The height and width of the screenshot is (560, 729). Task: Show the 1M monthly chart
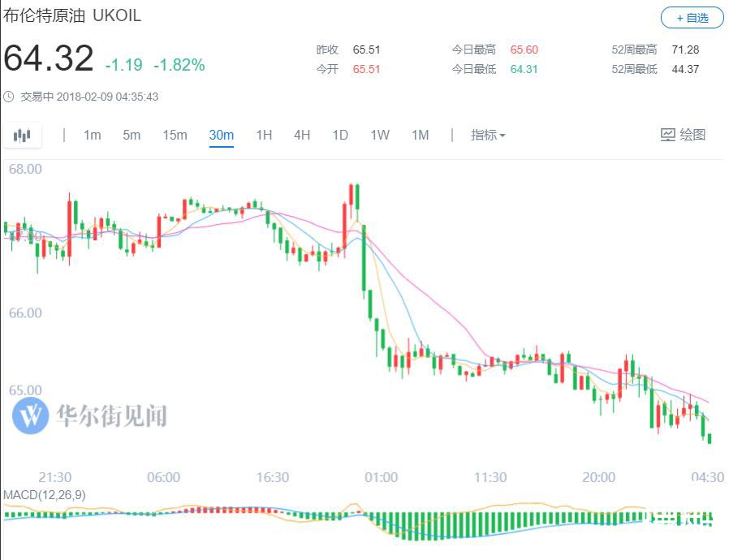point(420,135)
